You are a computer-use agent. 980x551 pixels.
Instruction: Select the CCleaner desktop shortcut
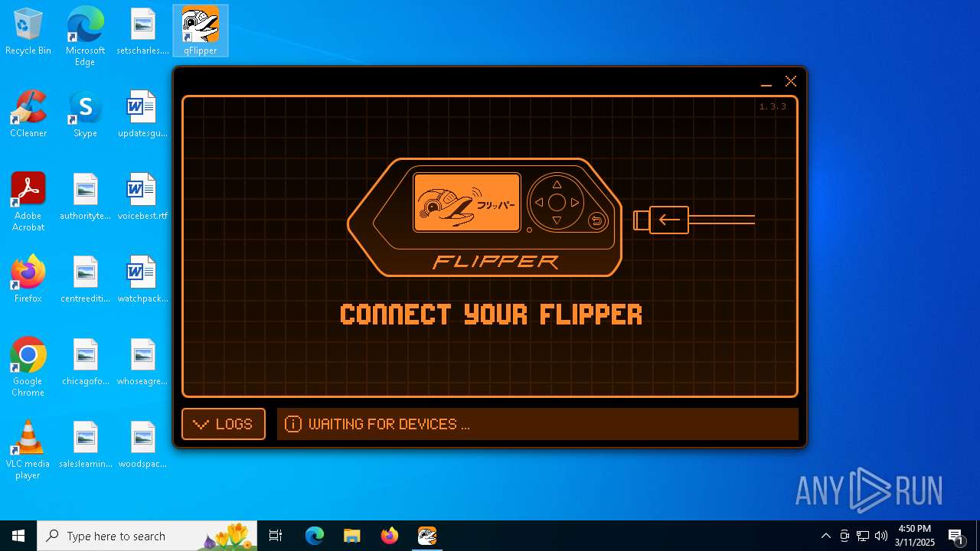tap(28, 114)
